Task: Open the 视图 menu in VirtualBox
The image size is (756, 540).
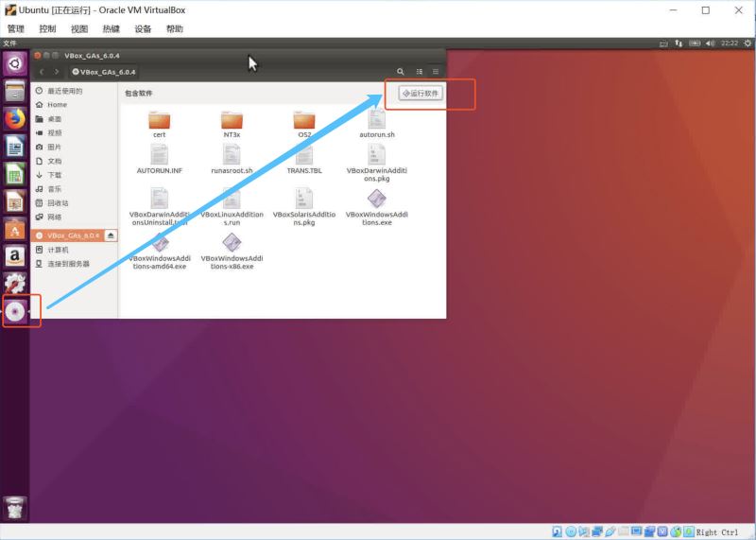Action: tap(79, 28)
